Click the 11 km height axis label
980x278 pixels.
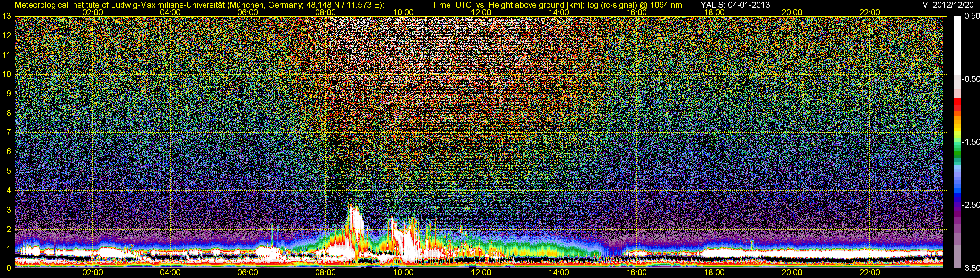[x=7, y=55]
